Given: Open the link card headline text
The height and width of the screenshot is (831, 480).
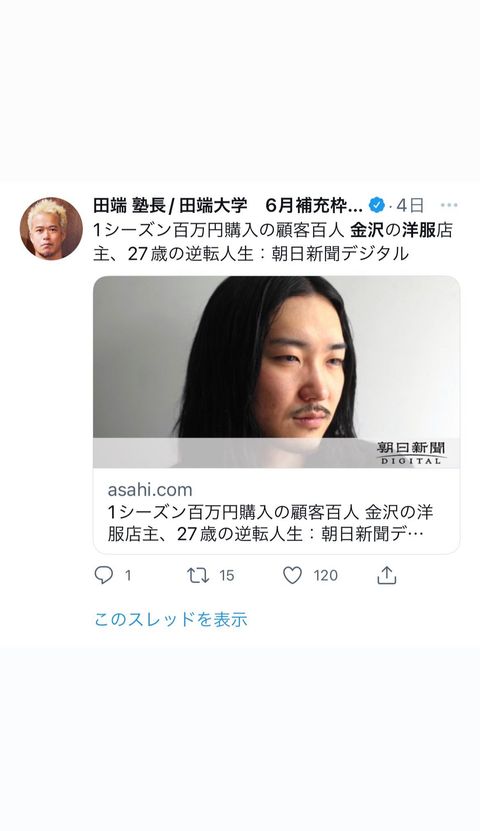Looking at the screenshot, I should 270,523.
